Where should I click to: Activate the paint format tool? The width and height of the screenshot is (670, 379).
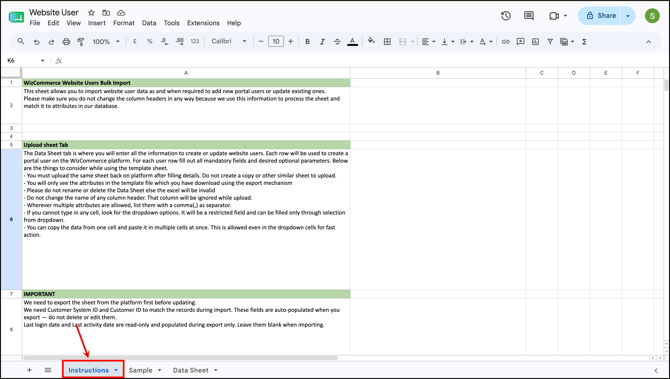[80, 41]
